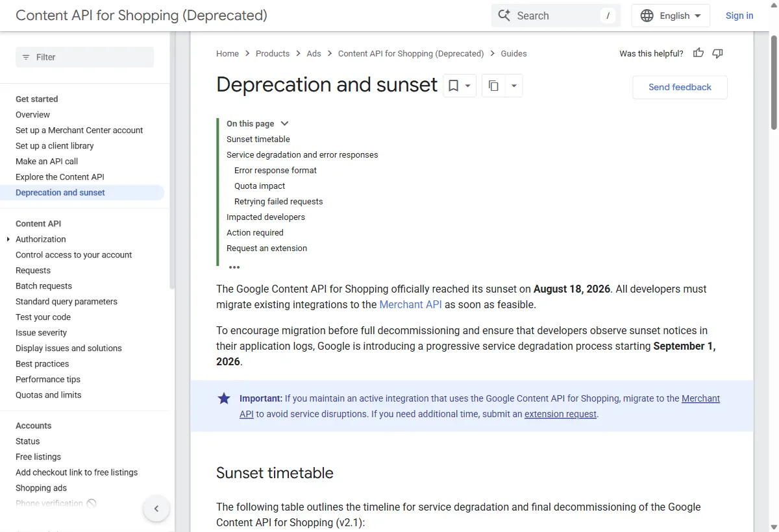Open the Merchant API link in first paragraph
779x532 pixels.
coord(410,304)
